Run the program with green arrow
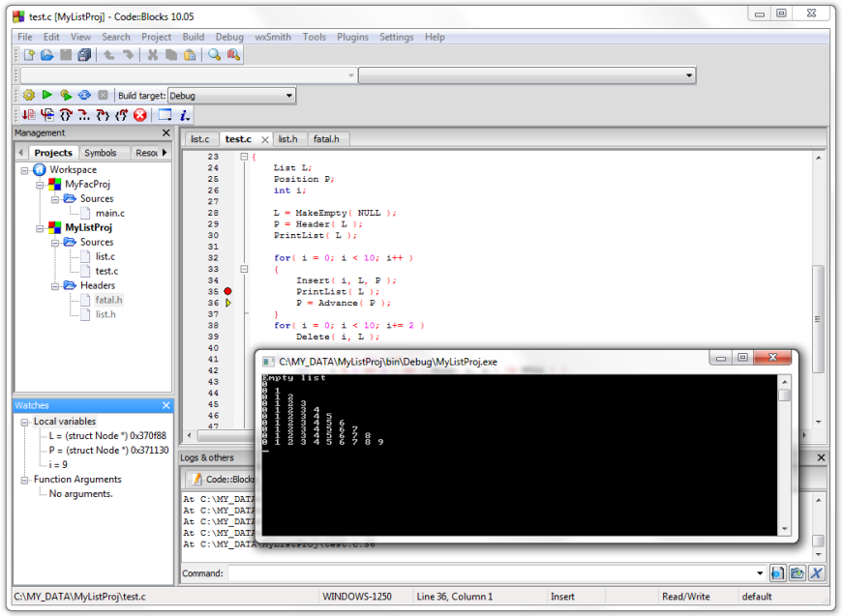Viewport: 842px width, 616px height. [47, 95]
